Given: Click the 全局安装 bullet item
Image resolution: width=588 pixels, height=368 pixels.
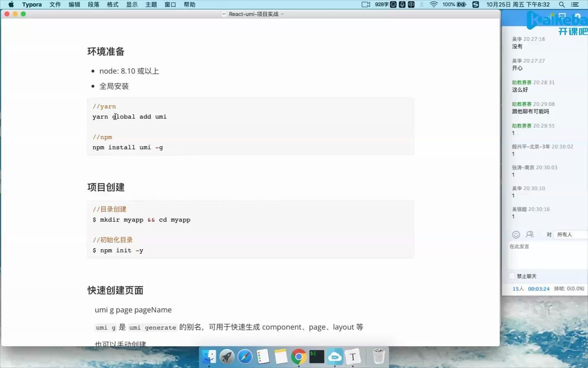Looking at the screenshot, I should tap(114, 86).
